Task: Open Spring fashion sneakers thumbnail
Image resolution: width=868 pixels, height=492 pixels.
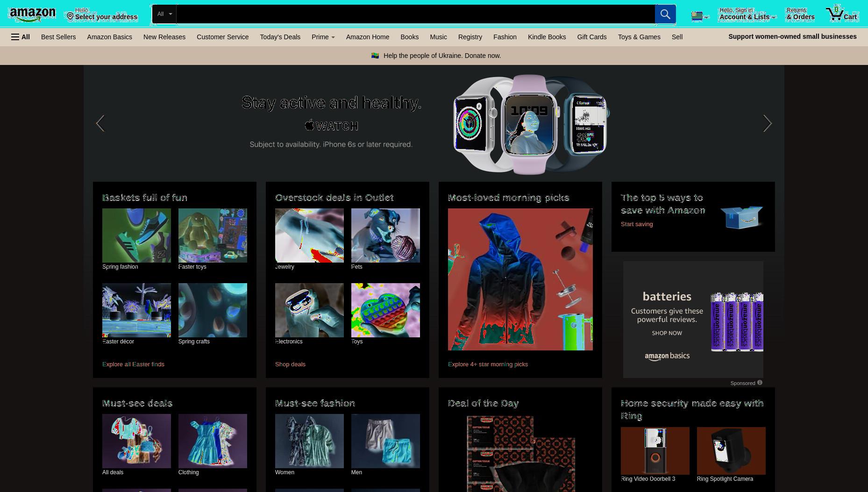Action: coord(136,235)
